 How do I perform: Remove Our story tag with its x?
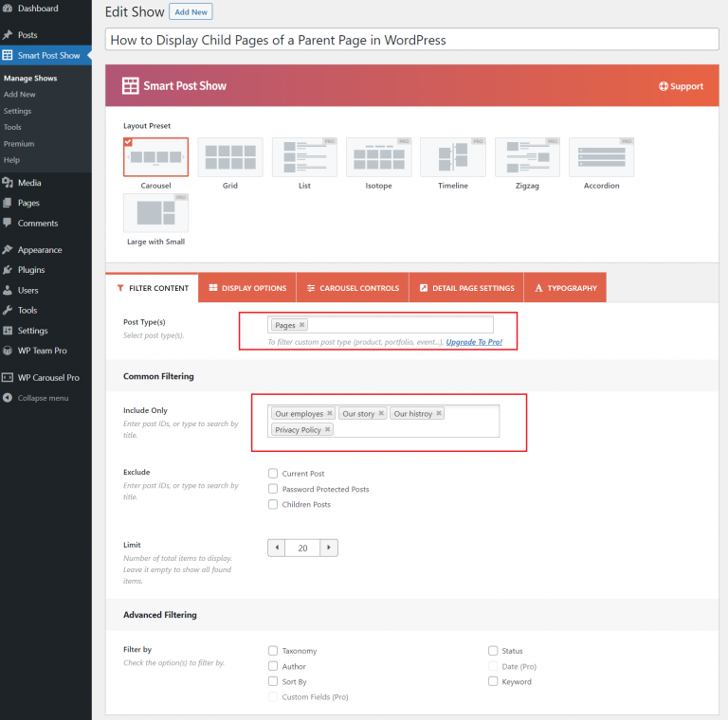click(x=381, y=413)
